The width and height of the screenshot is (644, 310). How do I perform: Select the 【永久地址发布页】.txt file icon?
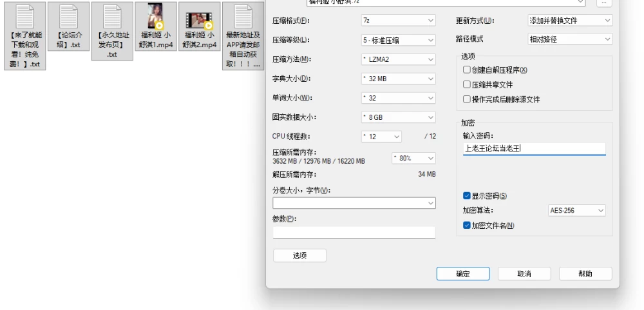112,17
